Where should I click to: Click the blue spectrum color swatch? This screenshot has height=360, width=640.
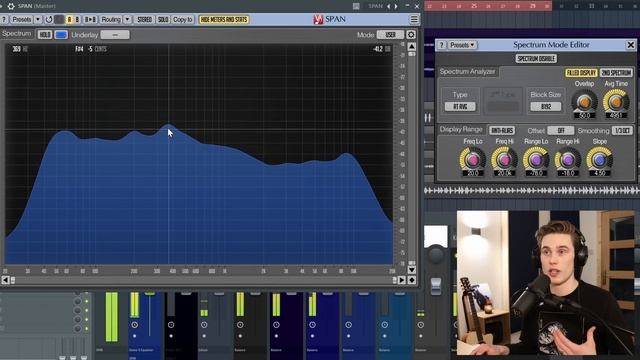(61, 35)
